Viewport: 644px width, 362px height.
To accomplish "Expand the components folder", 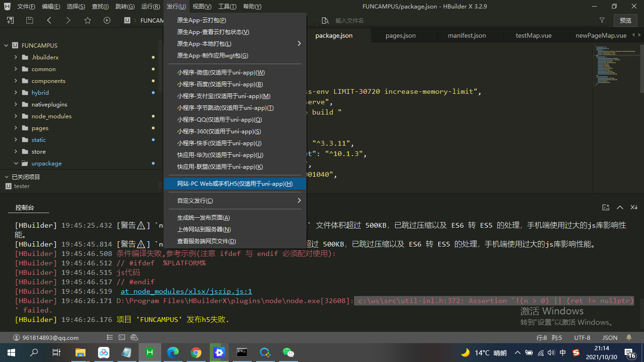I will coord(16,81).
